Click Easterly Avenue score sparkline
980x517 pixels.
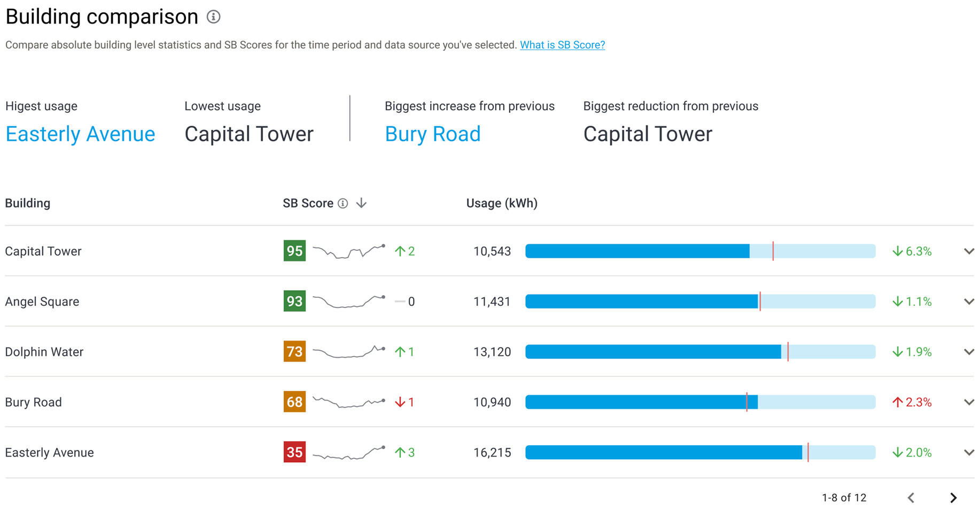pos(349,452)
